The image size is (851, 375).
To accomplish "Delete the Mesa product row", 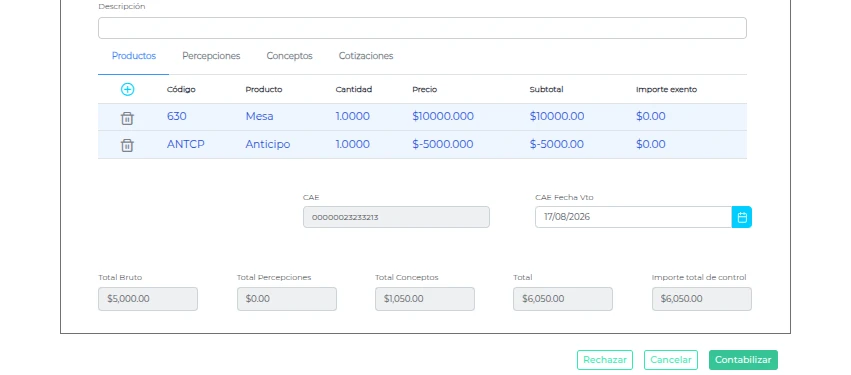I will click(x=127, y=118).
